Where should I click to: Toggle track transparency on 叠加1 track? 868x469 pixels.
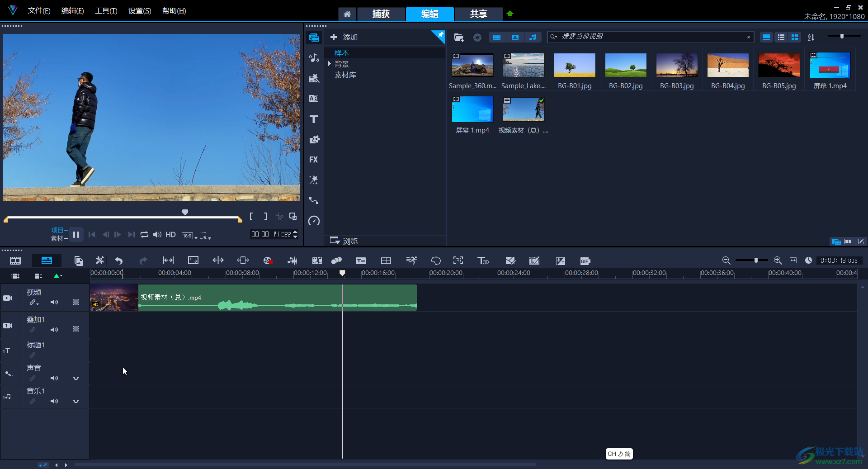[76, 329]
